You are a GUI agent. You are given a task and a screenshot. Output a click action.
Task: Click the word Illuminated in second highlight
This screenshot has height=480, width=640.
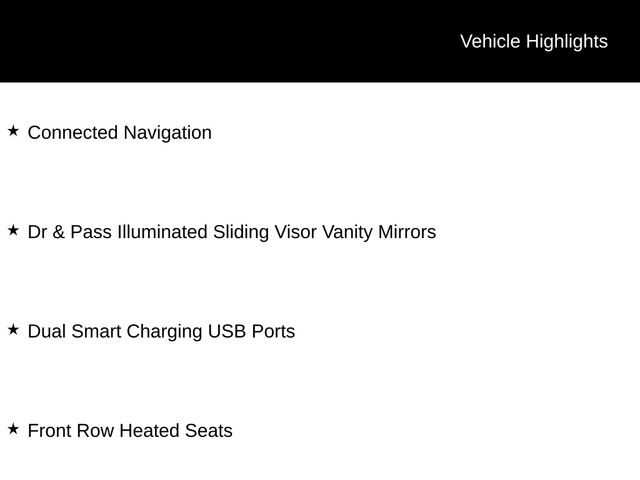(162, 232)
